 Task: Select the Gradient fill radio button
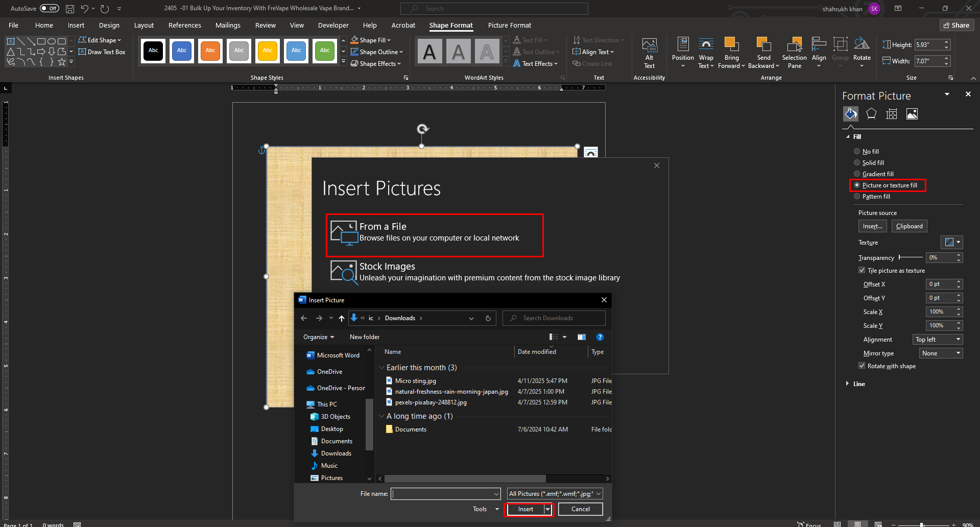click(x=857, y=174)
